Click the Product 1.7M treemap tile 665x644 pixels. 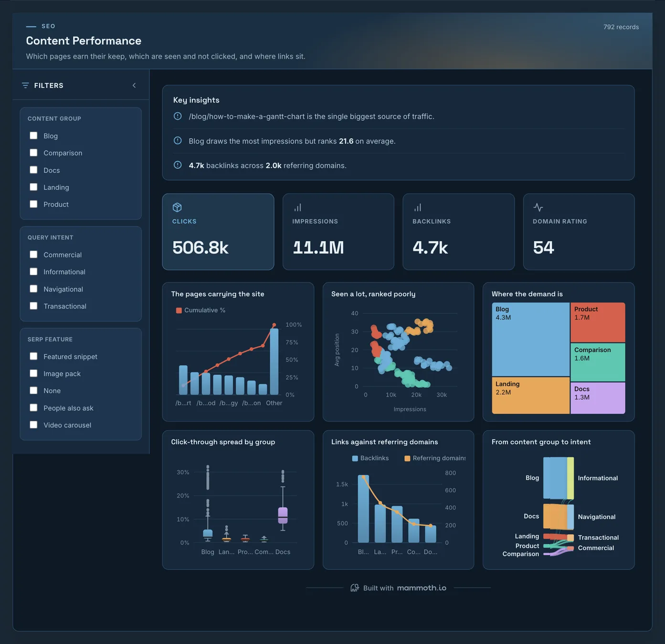598,322
